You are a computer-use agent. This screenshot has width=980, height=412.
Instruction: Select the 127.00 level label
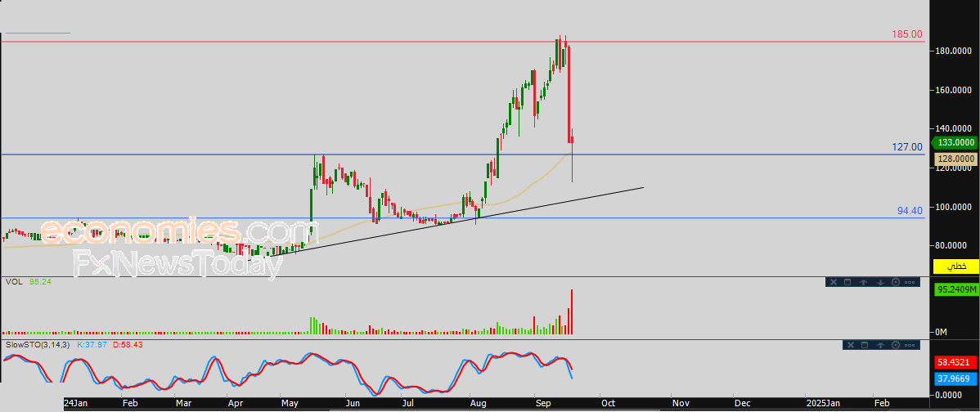pyautogui.click(x=907, y=147)
